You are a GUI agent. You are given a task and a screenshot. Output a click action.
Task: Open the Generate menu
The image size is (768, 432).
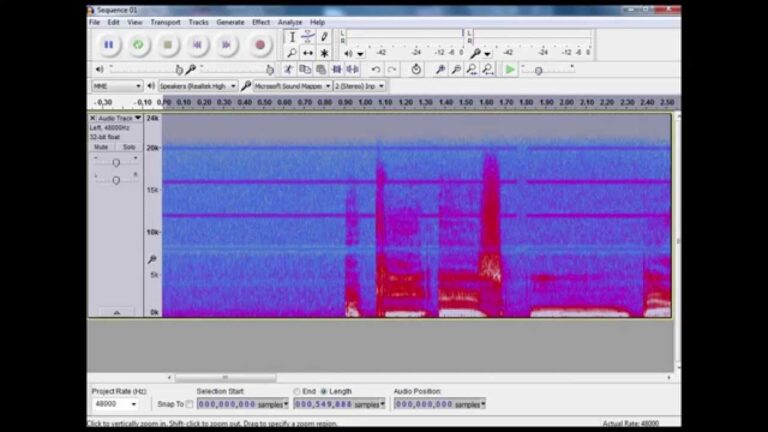pos(230,23)
